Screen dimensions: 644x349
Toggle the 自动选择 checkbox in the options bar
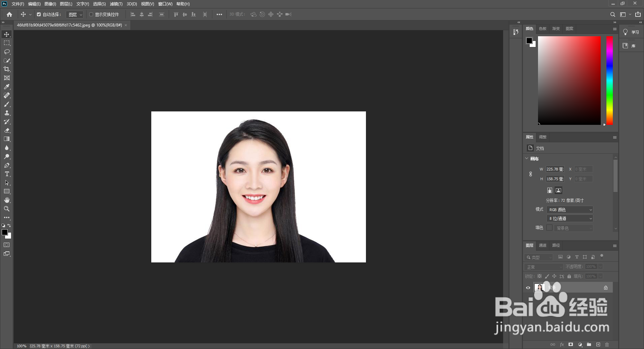point(39,14)
